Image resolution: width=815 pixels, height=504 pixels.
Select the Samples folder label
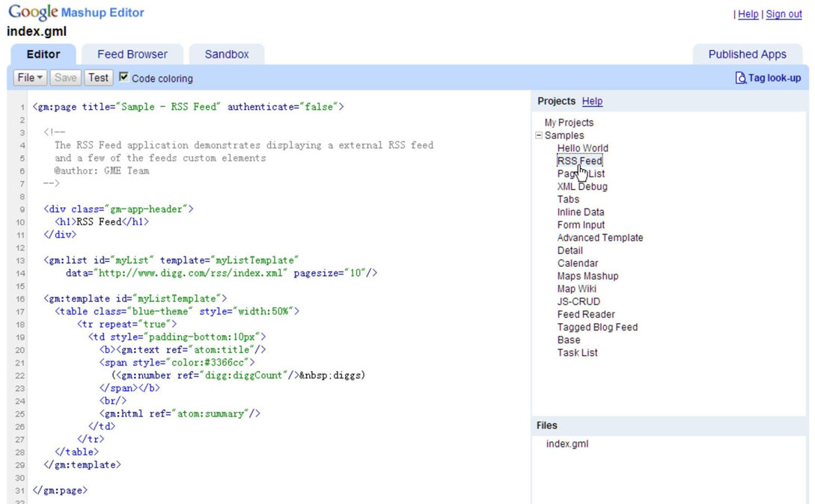click(x=564, y=135)
